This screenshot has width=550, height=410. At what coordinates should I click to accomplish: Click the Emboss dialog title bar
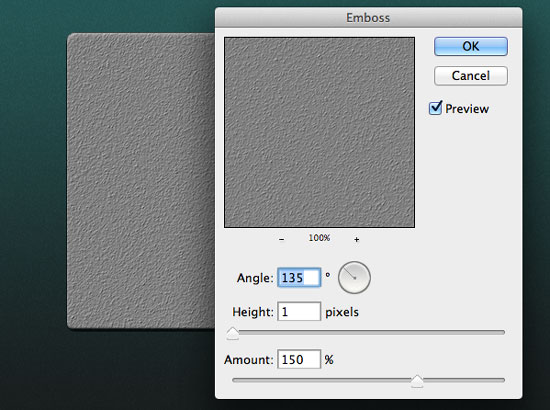pyautogui.click(x=368, y=18)
